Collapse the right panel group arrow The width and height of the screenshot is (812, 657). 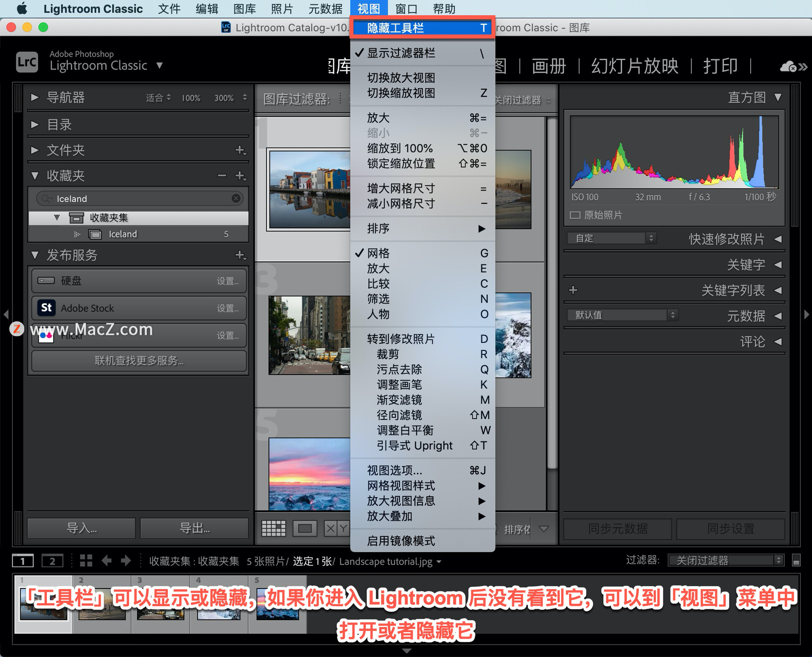click(806, 314)
